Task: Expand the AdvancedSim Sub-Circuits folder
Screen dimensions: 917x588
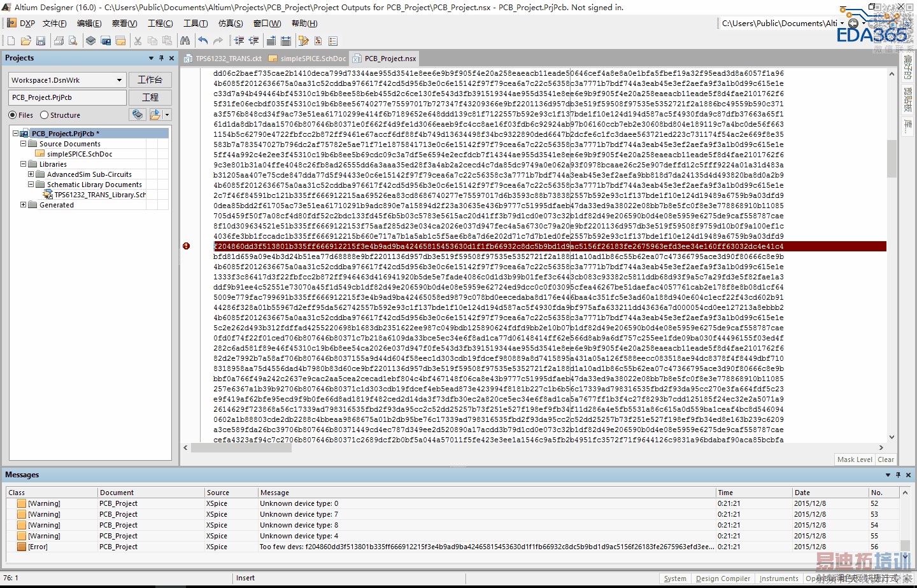Action: coord(31,174)
